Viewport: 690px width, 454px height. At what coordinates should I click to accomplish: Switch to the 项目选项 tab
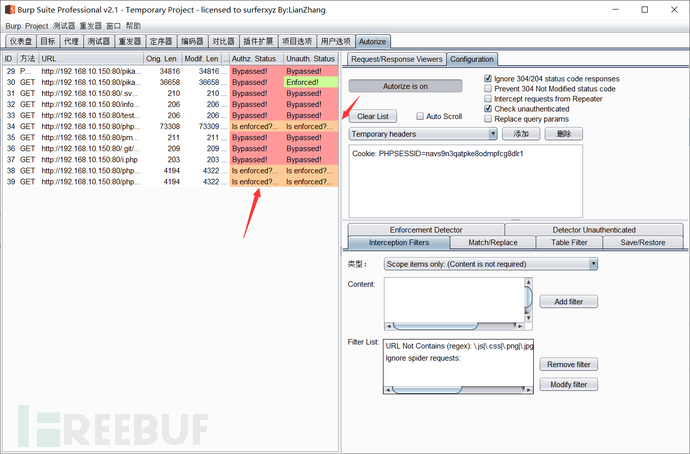(x=297, y=41)
